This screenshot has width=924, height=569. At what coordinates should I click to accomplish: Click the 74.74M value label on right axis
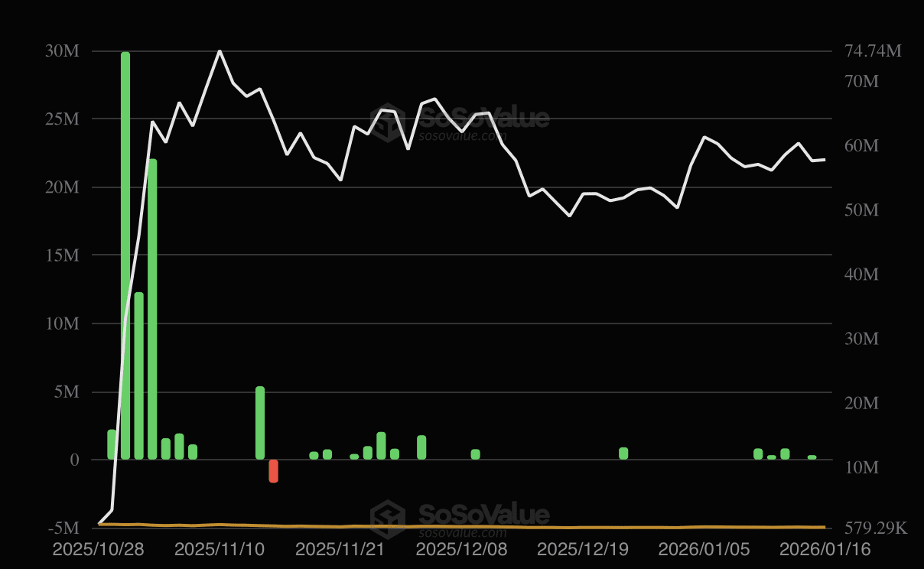point(871,51)
